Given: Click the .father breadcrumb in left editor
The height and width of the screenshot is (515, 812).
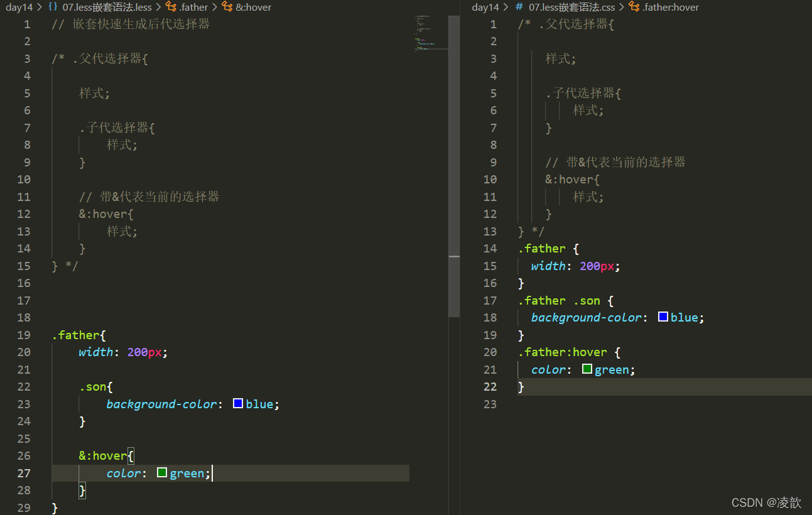Looking at the screenshot, I should (x=193, y=7).
